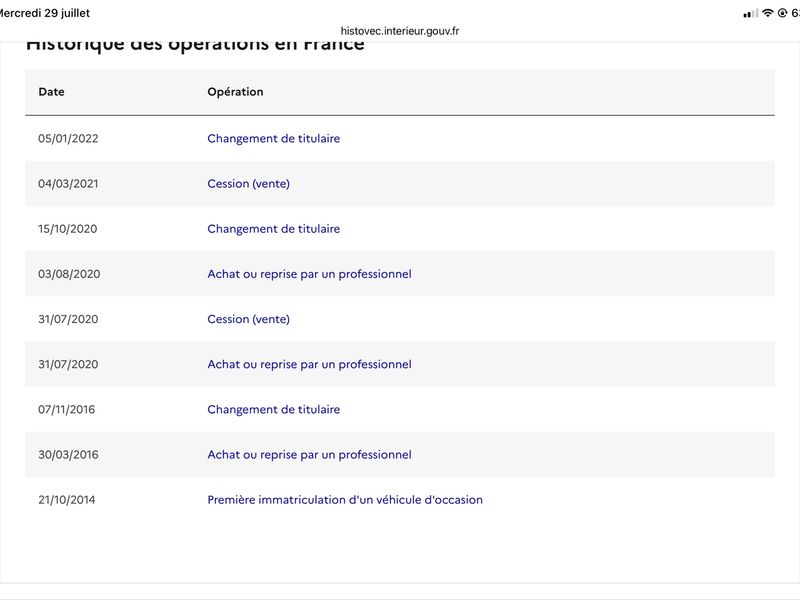Select the 21/10/2014 date cell

coord(67,499)
